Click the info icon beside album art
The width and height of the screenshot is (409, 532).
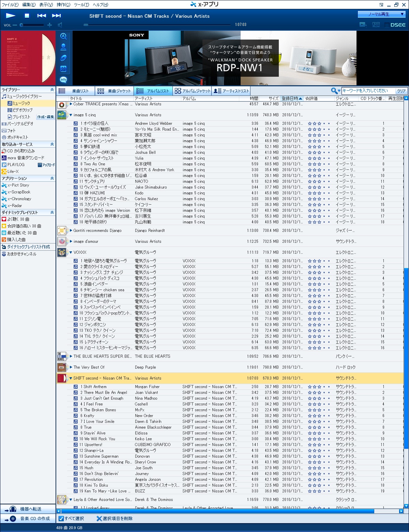(x=63, y=79)
